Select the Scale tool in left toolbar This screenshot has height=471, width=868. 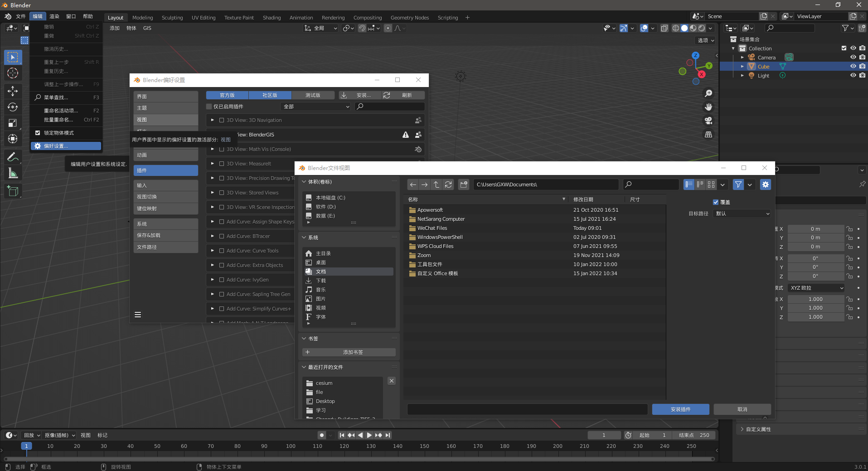tap(13, 123)
